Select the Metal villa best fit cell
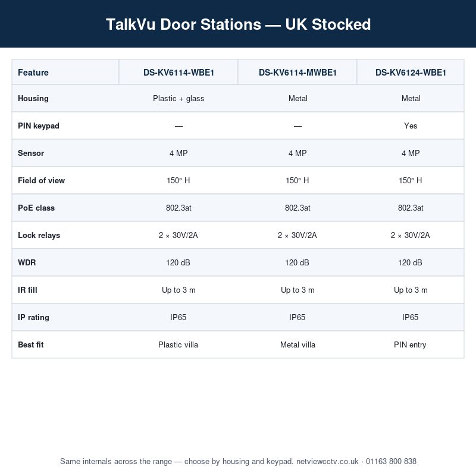 297,345
